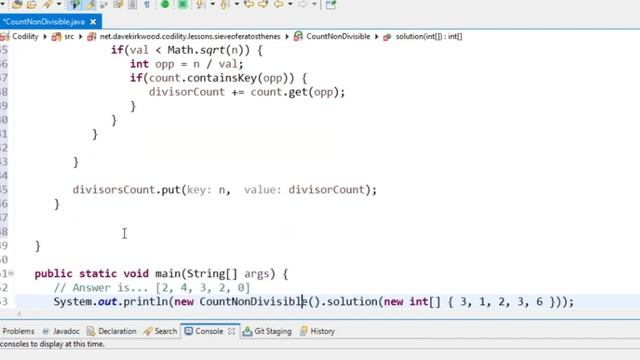Open the Git Staging tab
Image resolution: width=640 pixels, height=360 pixels.
click(273, 331)
